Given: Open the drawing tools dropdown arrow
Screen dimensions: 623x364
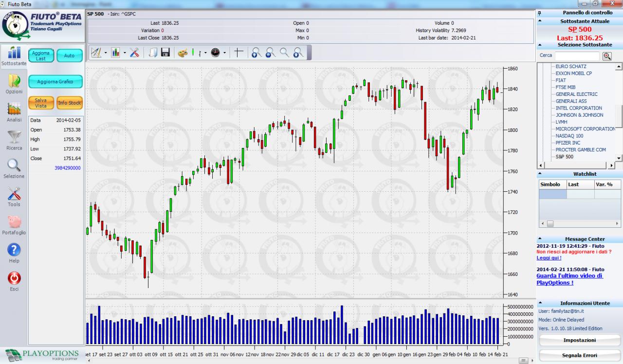Looking at the screenshot, I should [x=106, y=53].
